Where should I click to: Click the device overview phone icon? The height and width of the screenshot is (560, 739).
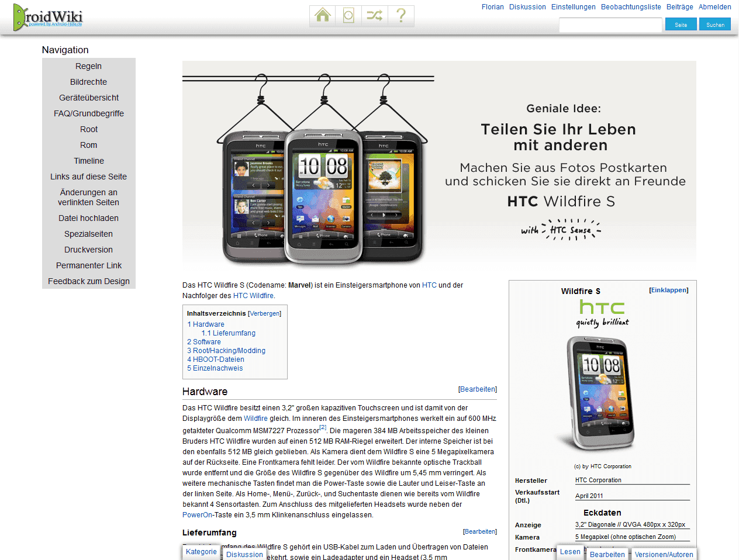point(348,16)
